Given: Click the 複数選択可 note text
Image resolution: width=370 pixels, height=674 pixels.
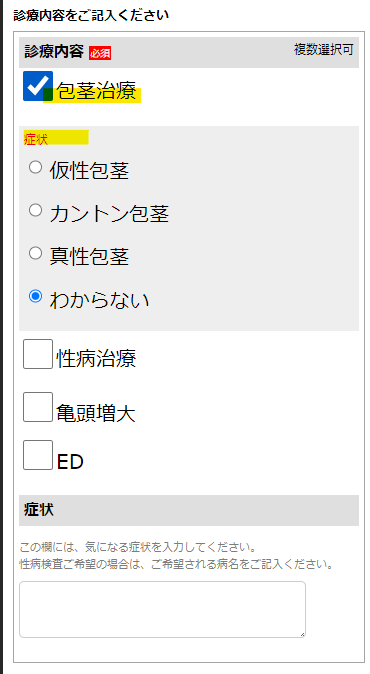Looking at the screenshot, I should [x=324, y=49].
